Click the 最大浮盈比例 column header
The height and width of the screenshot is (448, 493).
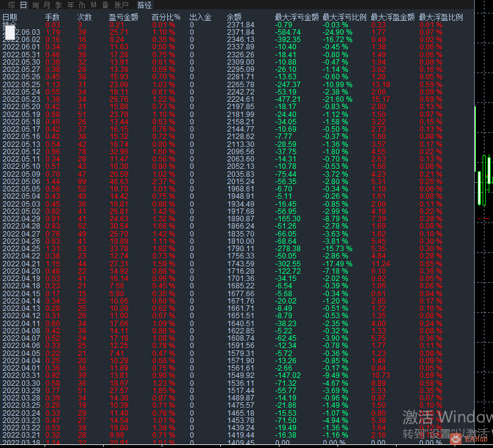(441, 17)
